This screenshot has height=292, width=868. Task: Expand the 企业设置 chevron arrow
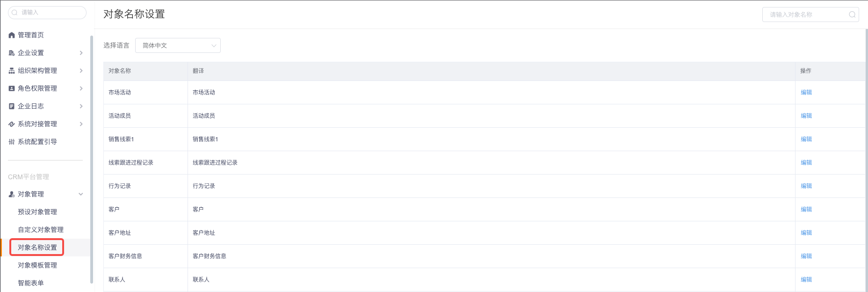(81, 53)
